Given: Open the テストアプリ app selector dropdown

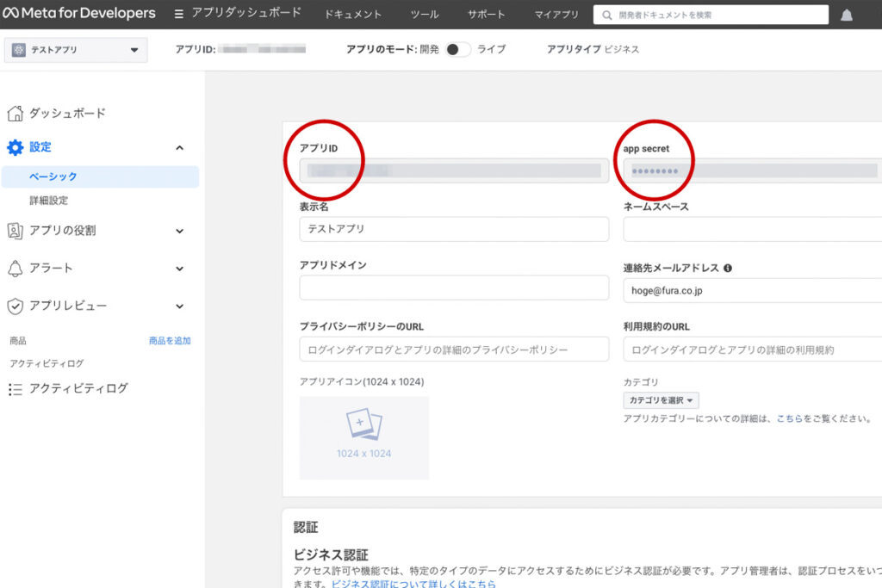Looking at the screenshot, I should tap(76, 50).
